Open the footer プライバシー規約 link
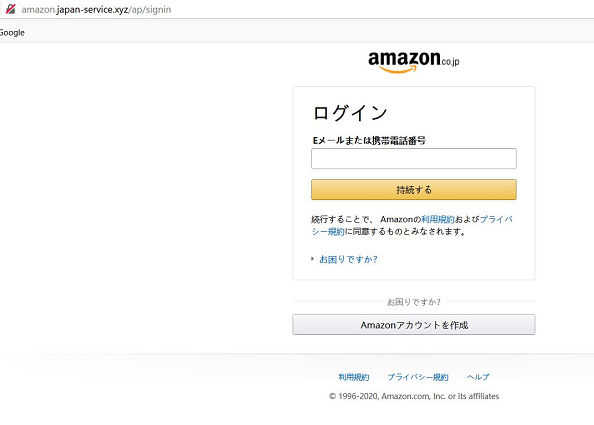Viewport: 594px width, 425px height. 418,377
